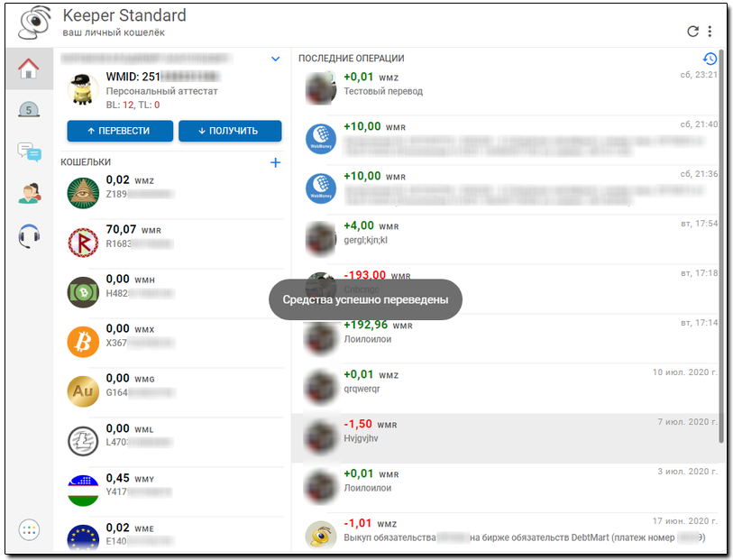Open the messages chat icon
733x560 pixels.
(29, 151)
